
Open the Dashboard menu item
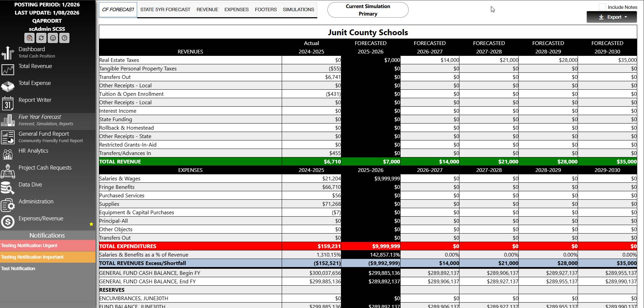31,49
